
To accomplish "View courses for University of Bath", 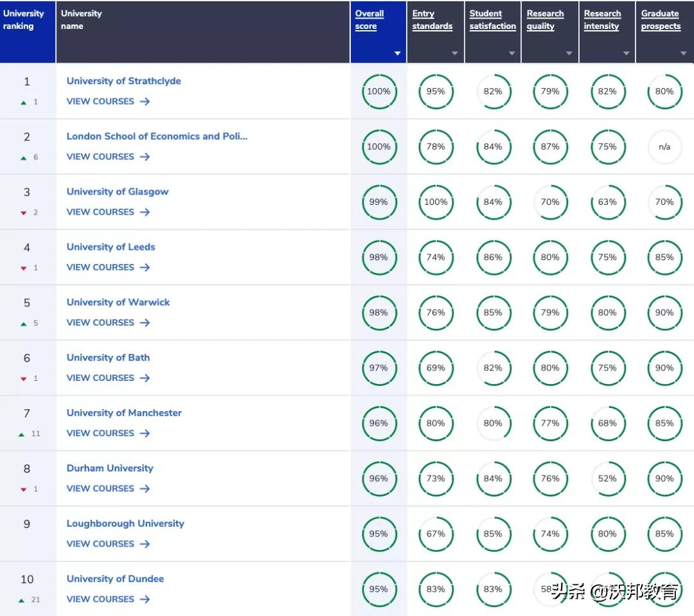I will point(108,378).
